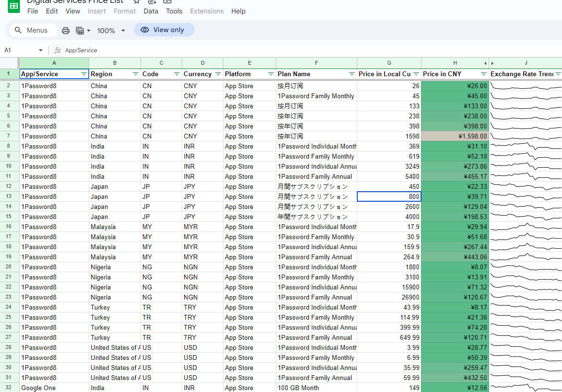Open the Name box dropdown arrow

[40, 50]
